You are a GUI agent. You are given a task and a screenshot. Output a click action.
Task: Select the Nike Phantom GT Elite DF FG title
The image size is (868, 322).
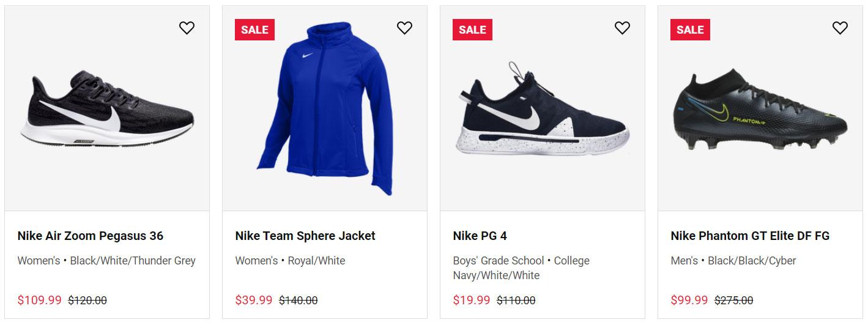pos(750,236)
